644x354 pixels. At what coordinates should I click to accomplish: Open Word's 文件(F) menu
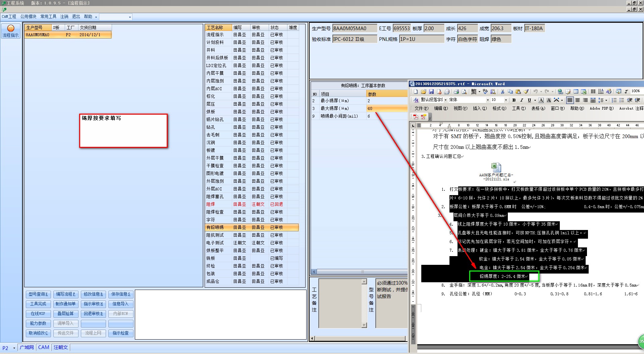[x=421, y=108]
